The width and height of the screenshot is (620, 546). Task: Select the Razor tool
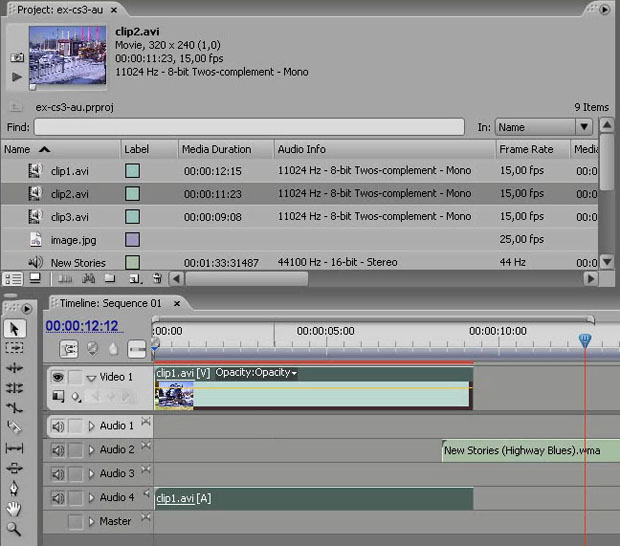pos(14,427)
